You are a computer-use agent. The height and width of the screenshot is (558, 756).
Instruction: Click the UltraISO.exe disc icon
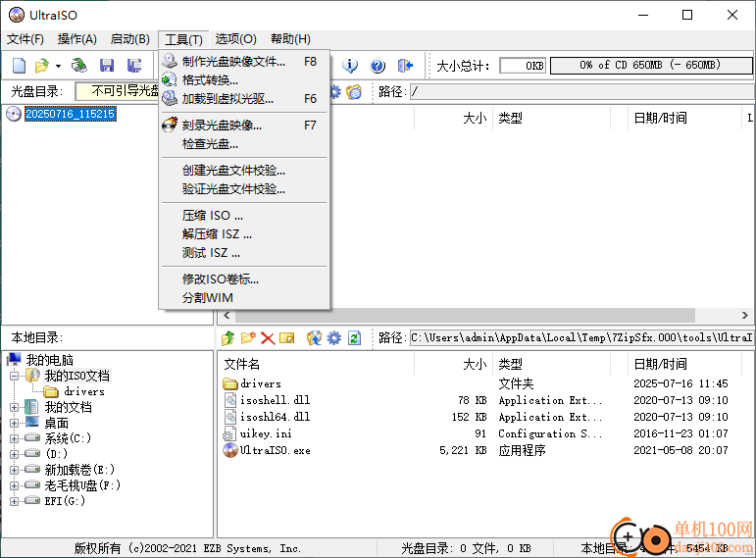[x=230, y=450]
